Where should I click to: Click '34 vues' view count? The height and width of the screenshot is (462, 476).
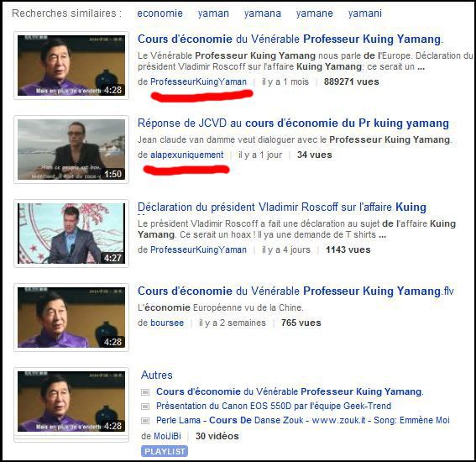point(314,155)
